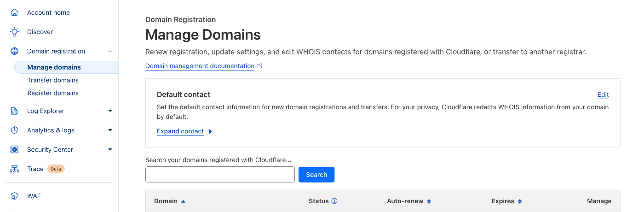
Task: Collapse the Domain registration section arrow
Action: click(110, 51)
